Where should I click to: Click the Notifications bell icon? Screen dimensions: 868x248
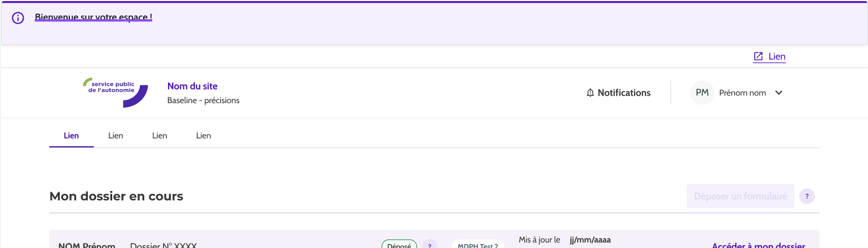coord(590,93)
